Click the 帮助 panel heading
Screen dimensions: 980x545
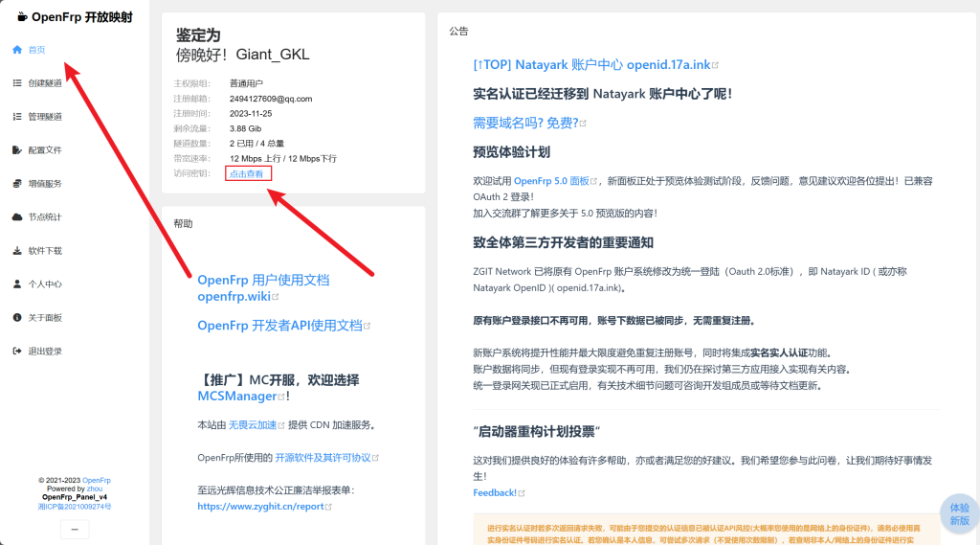tap(183, 223)
